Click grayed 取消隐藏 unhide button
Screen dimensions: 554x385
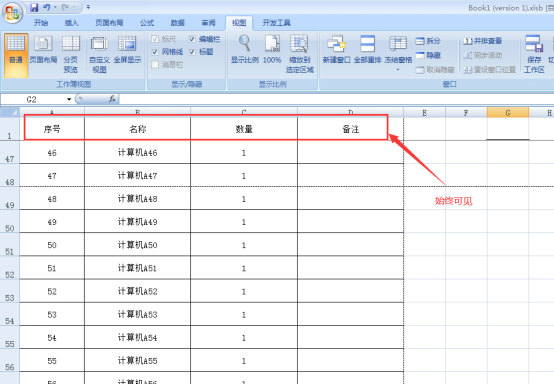pos(435,70)
